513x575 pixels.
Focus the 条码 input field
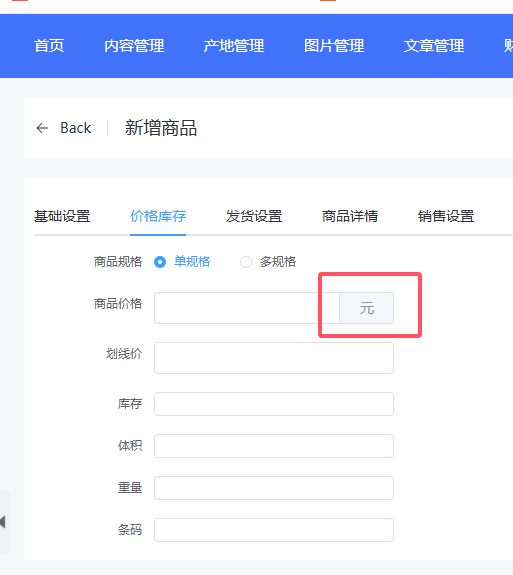[x=274, y=530]
